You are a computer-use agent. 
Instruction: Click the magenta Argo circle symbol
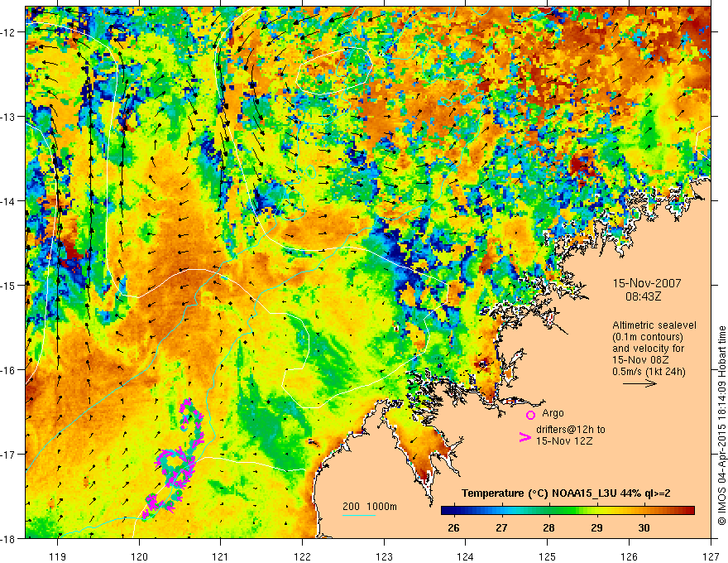tap(530, 415)
